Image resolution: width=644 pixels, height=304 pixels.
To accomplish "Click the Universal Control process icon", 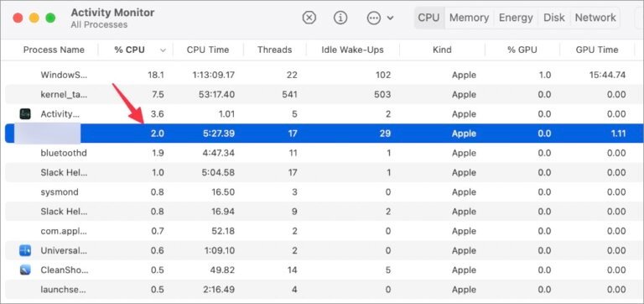I will pyautogui.click(x=25, y=250).
